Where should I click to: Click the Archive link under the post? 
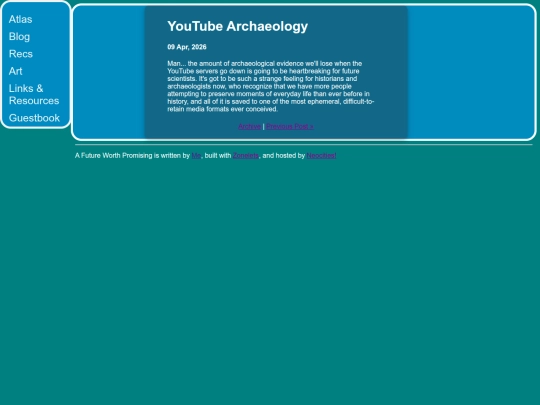[250, 126]
